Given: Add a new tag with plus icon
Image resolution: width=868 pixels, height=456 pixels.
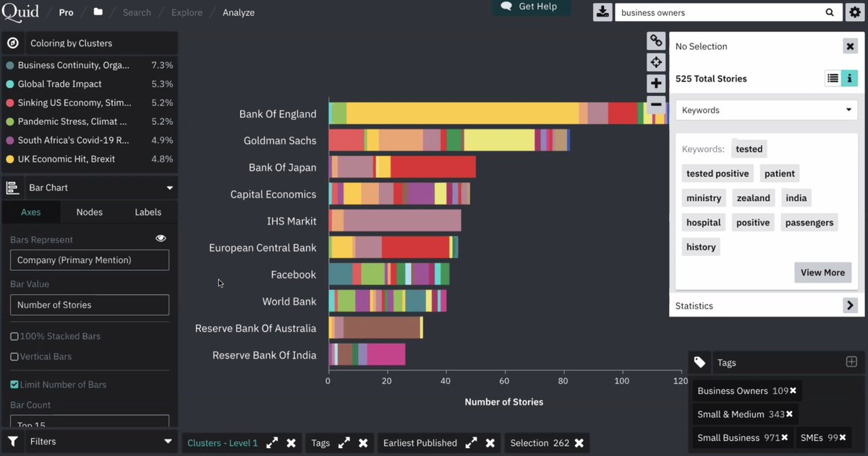Looking at the screenshot, I should [851, 362].
